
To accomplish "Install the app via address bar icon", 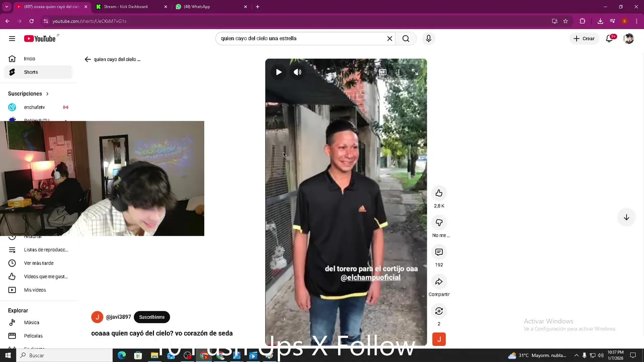I will 554,21.
